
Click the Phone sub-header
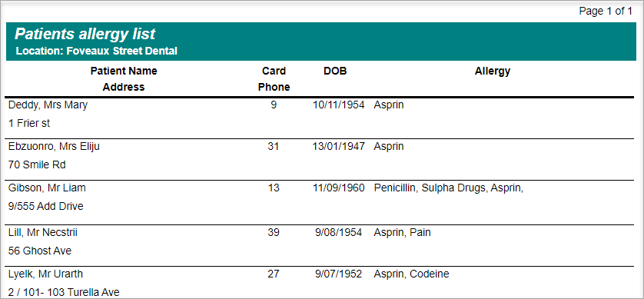coord(274,87)
